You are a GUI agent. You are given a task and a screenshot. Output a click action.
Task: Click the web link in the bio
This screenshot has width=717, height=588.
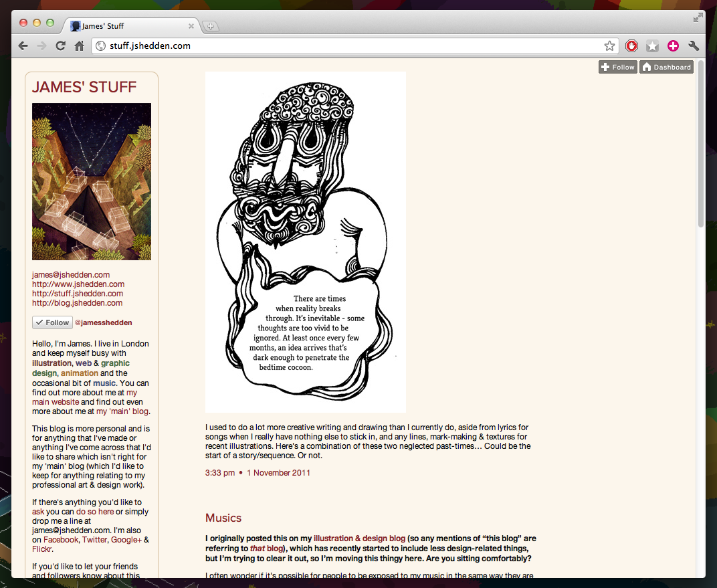pos(83,363)
